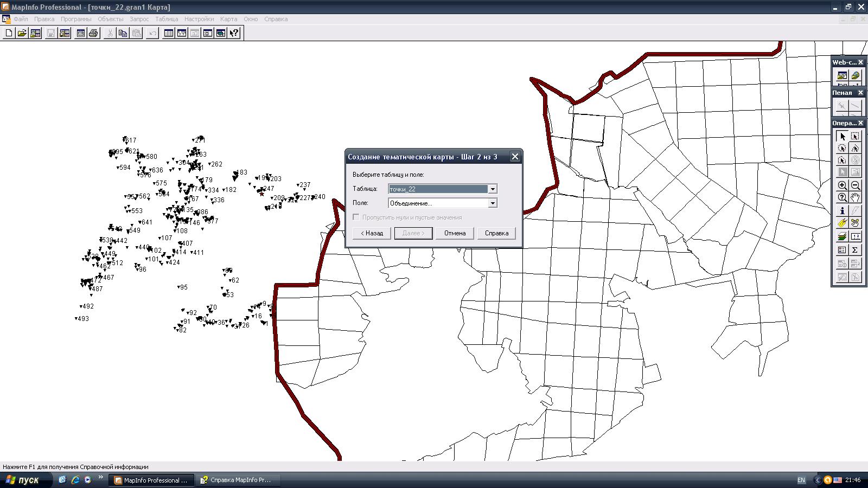Open the Справка menu in the menu bar
Image resolution: width=868 pixels, height=488 pixels.
coord(276,19)
